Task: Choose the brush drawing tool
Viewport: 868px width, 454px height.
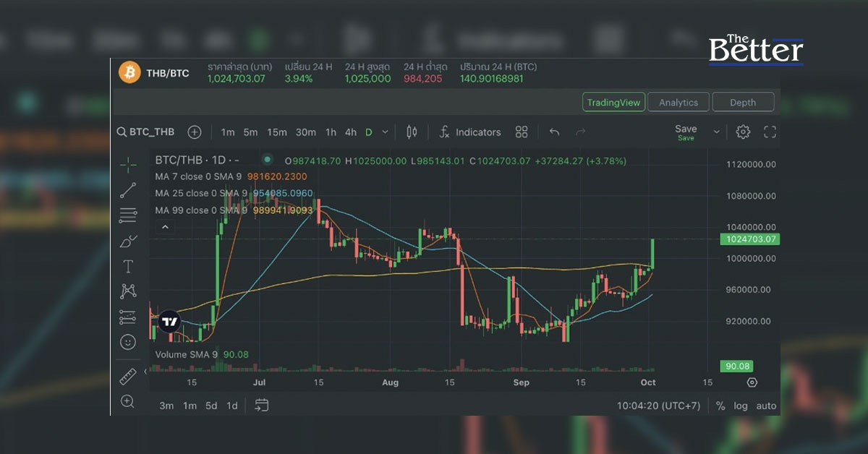Action: coord(128,241)
